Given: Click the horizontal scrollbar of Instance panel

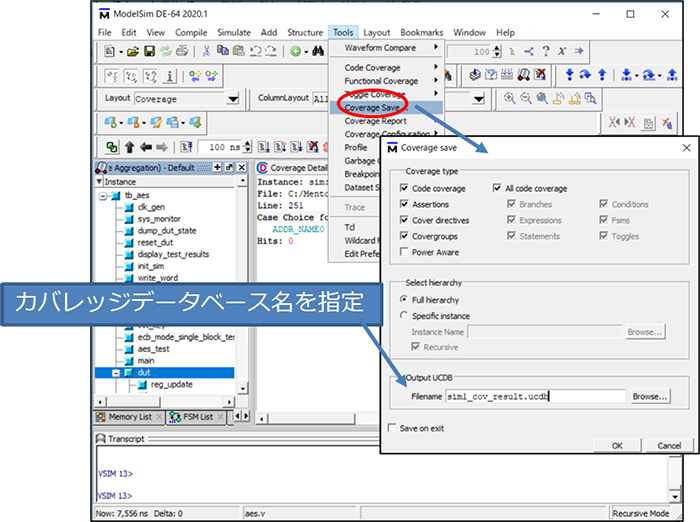Looking at the screenshot, I should click(165, 402).
